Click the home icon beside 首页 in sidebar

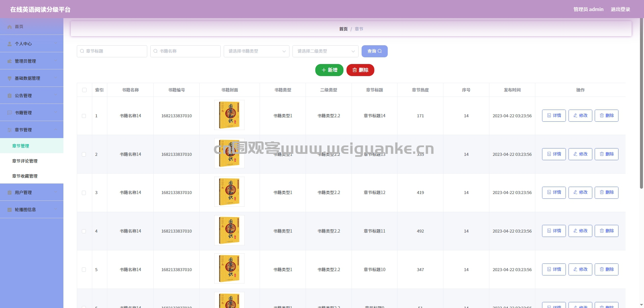click(x=10, y=27)
